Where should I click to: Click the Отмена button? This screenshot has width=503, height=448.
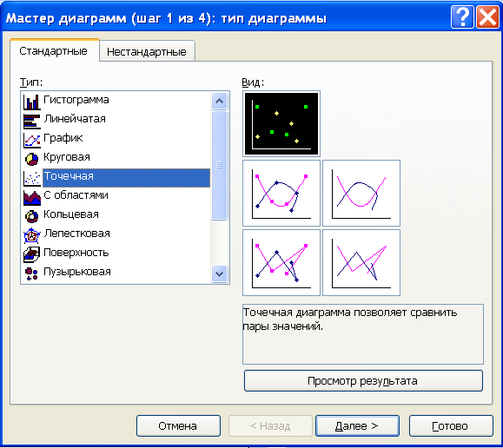tap(178, 426)
